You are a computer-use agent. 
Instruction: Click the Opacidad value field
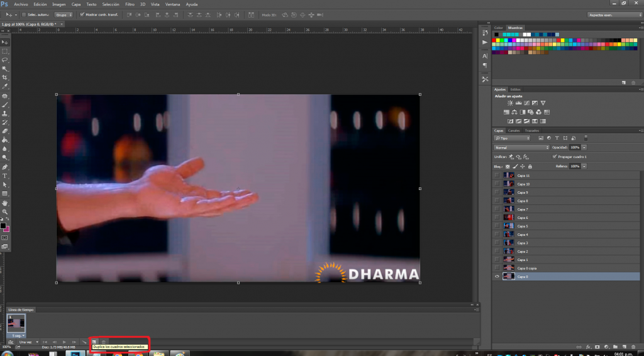tap(575, 147)
